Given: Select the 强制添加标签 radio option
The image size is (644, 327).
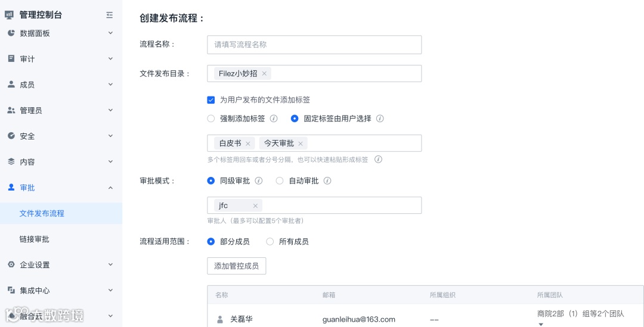Looking at the screenshot, I should 211,119.
